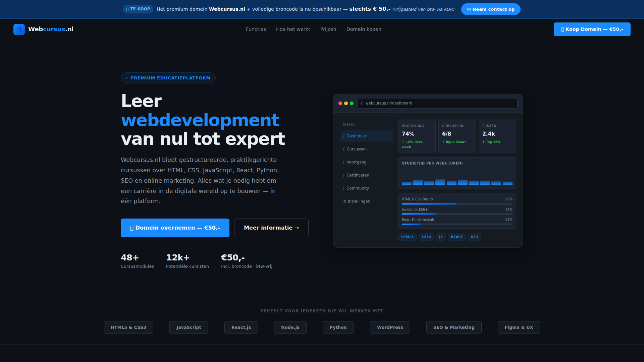644x362 pixels.
Task: Click the HTML5 & CSS3 chip
Action: tap(128, 327)
